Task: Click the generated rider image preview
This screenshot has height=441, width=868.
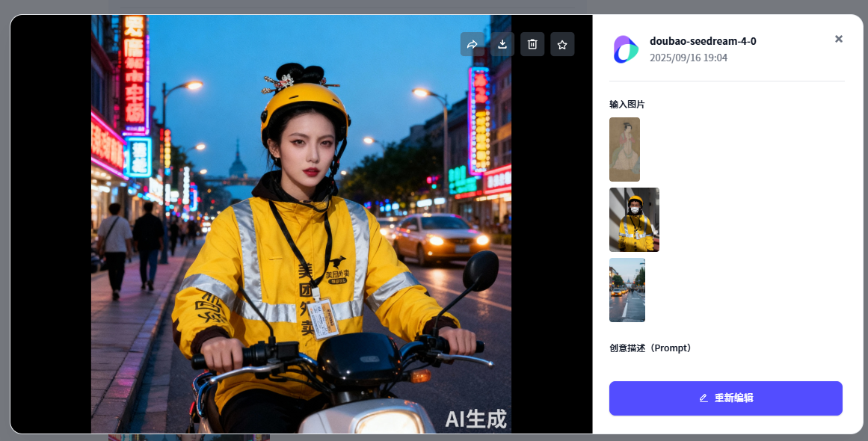Action: pyautogui.click(x=301, y=224)
